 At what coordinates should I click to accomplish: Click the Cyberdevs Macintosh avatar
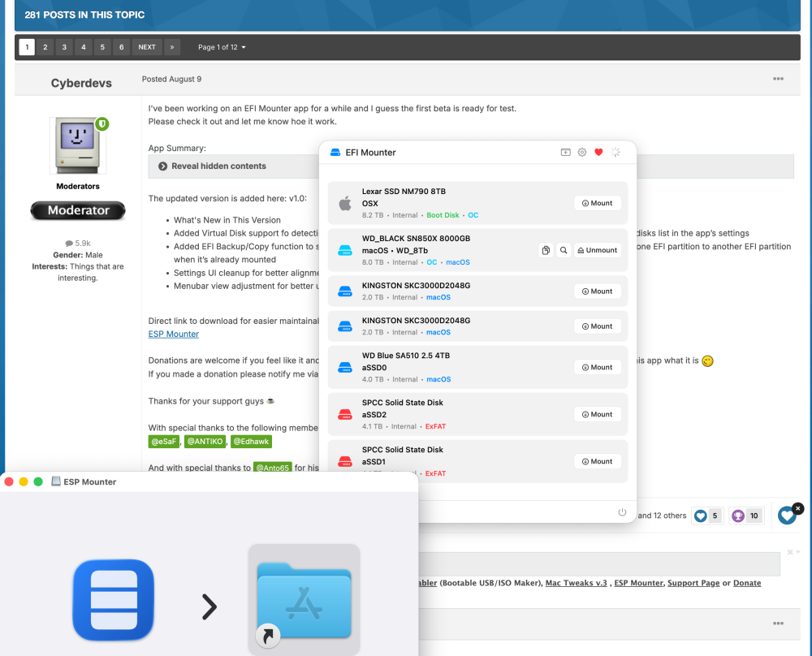78,145
